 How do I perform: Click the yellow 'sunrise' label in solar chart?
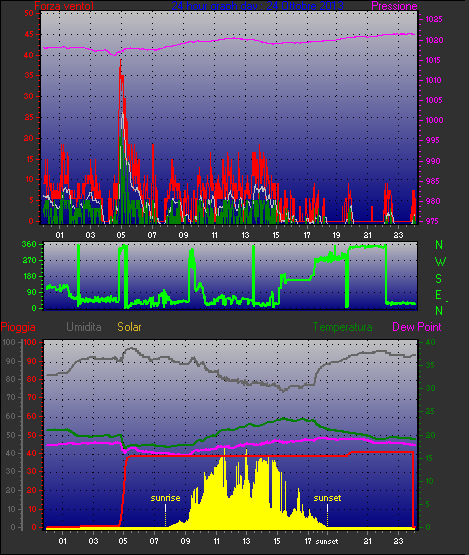165,498
